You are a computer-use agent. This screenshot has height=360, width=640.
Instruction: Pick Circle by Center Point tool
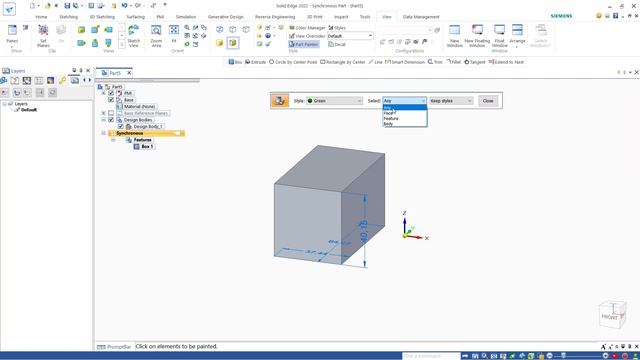(293, 62)
